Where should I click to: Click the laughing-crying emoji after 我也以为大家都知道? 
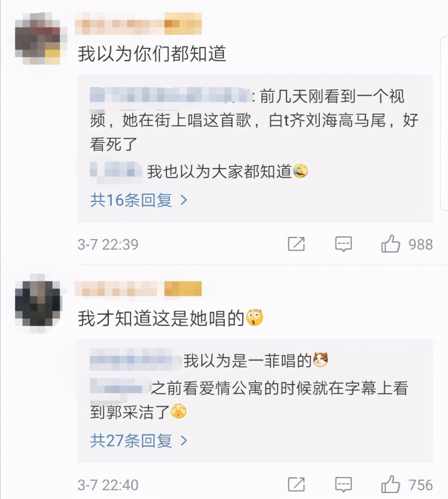(300, 171)
